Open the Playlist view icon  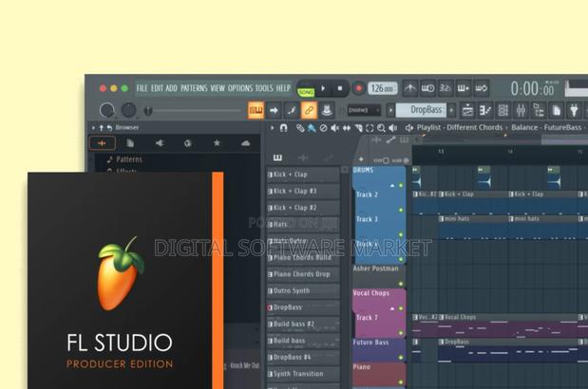pyautogui.click(x=467, y=110)
